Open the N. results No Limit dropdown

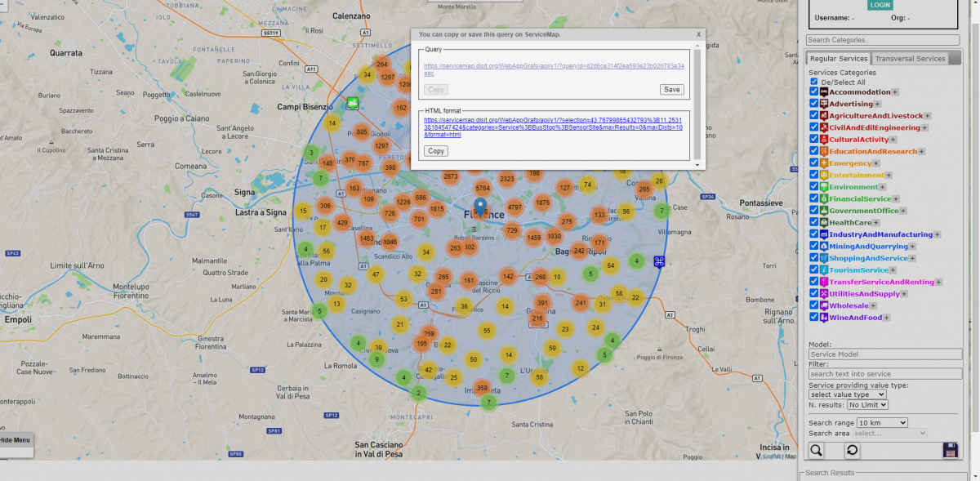click(x=866, y=405)
